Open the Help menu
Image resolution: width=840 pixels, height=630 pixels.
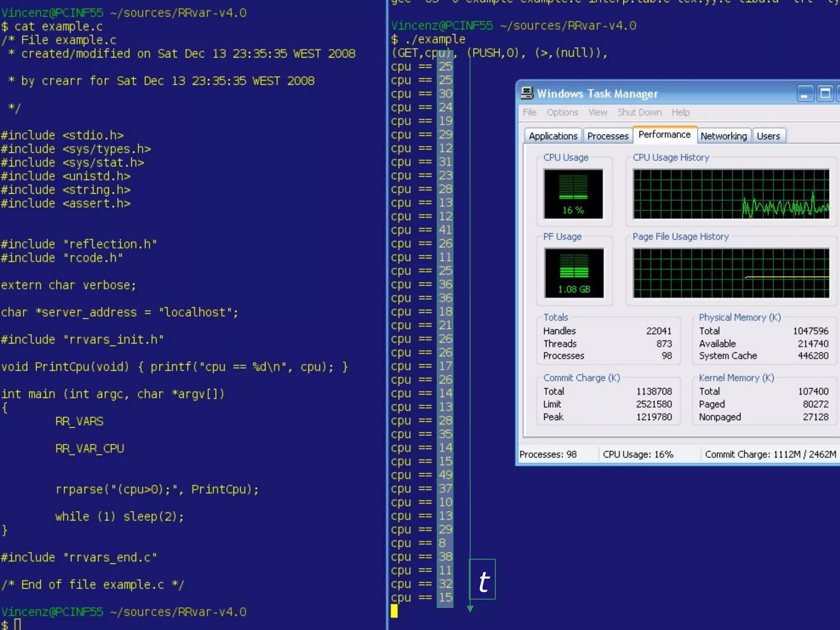[680, 112]
